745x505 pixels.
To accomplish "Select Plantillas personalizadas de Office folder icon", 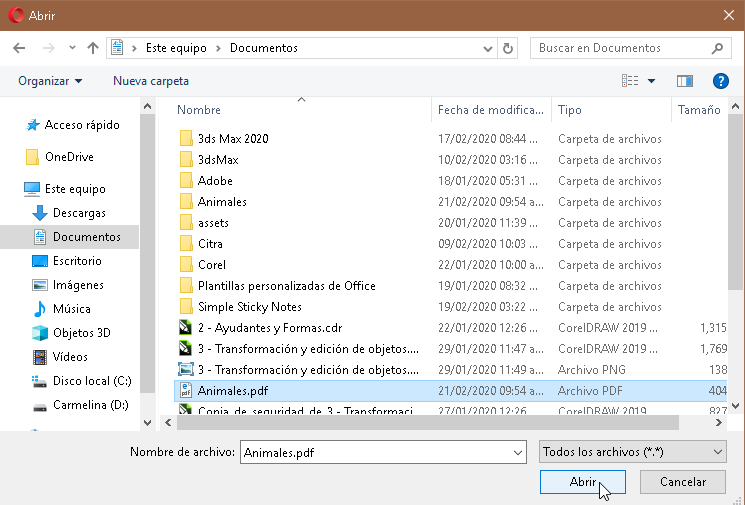I will click(186, 286).
